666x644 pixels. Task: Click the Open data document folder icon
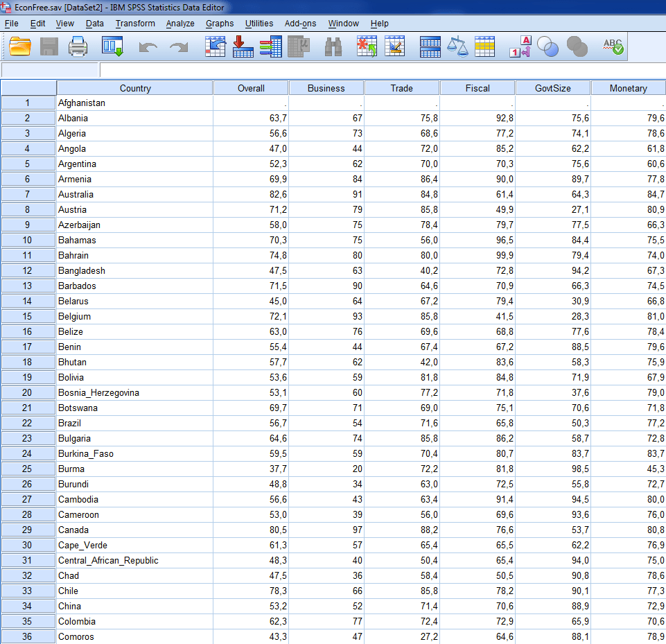pos(20,46)
